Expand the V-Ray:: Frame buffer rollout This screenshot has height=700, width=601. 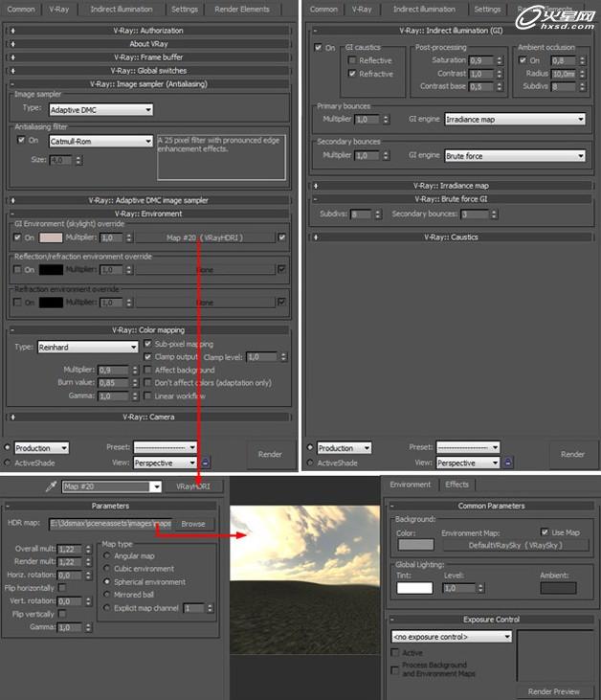(148, 57)
